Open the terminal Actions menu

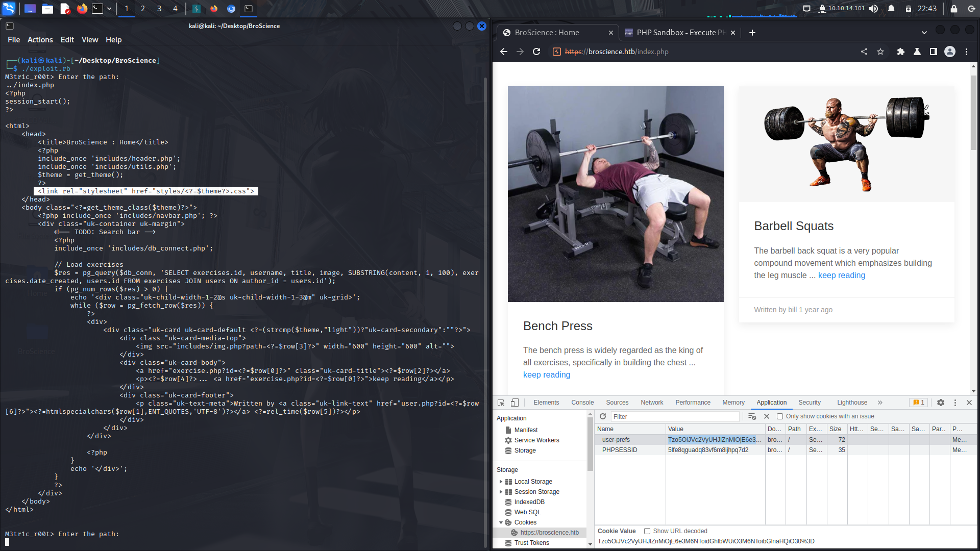pyautogui.click(x=40, y=40)
